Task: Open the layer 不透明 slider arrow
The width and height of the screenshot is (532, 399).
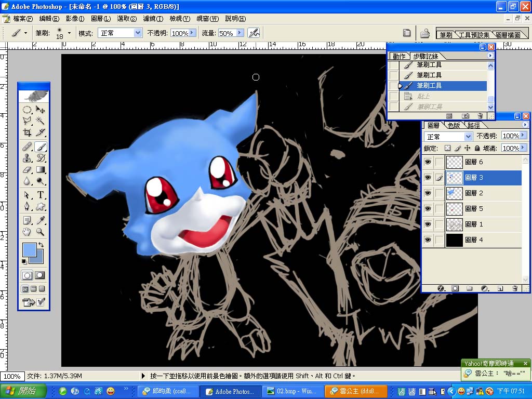Action: [523, 136]
